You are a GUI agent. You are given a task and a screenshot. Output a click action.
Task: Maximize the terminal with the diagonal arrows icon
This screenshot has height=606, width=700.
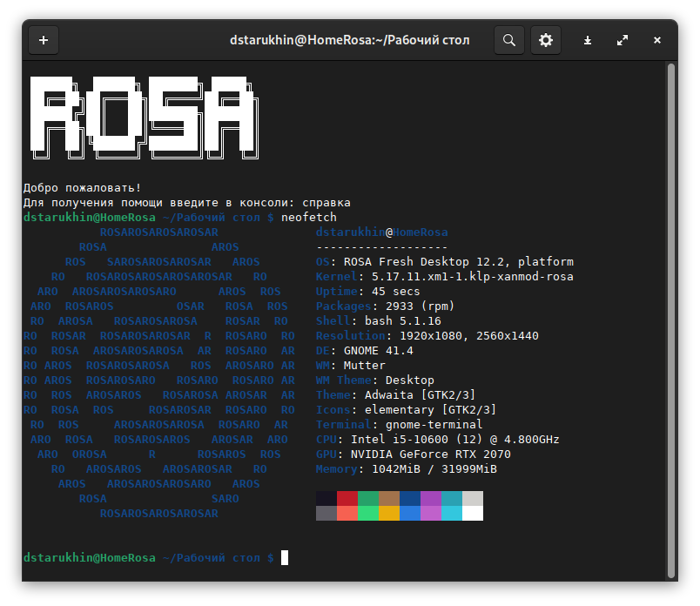623,40
